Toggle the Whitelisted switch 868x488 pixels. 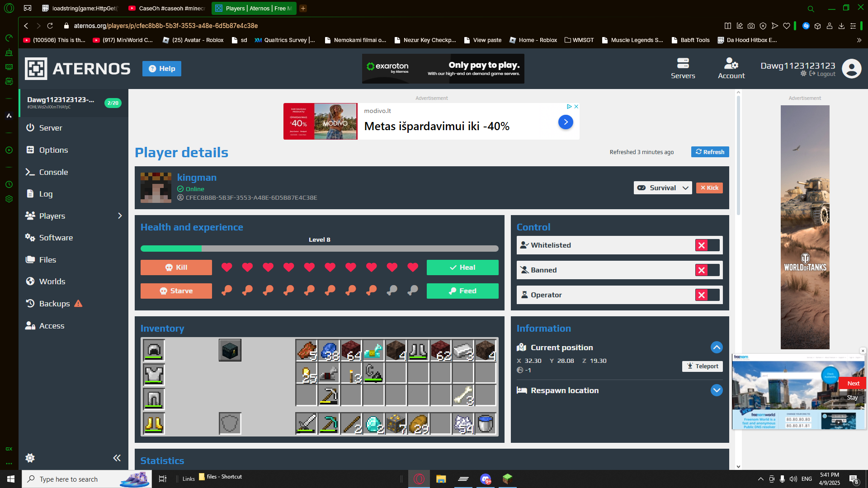click(x=708, y=245)
